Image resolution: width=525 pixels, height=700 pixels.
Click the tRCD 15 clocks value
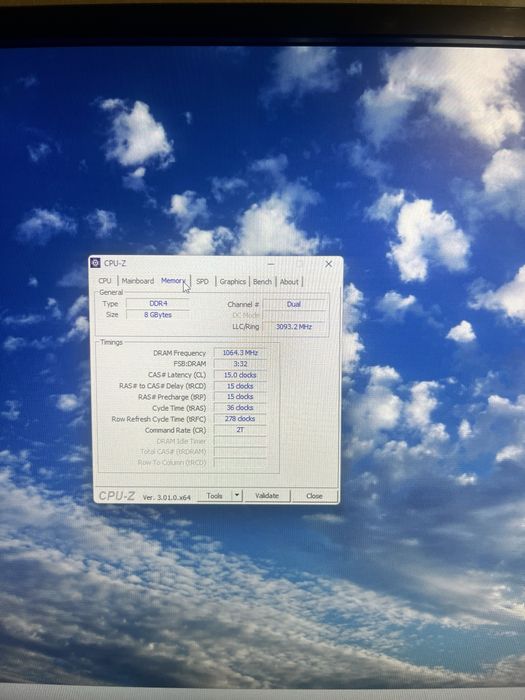click(x=240, y=386)
